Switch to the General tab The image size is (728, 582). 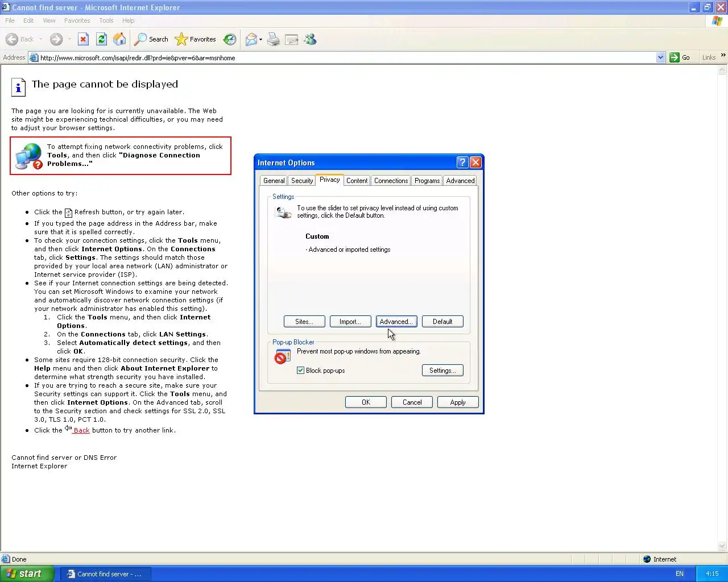pyautogui.click(x=274, y=181)
